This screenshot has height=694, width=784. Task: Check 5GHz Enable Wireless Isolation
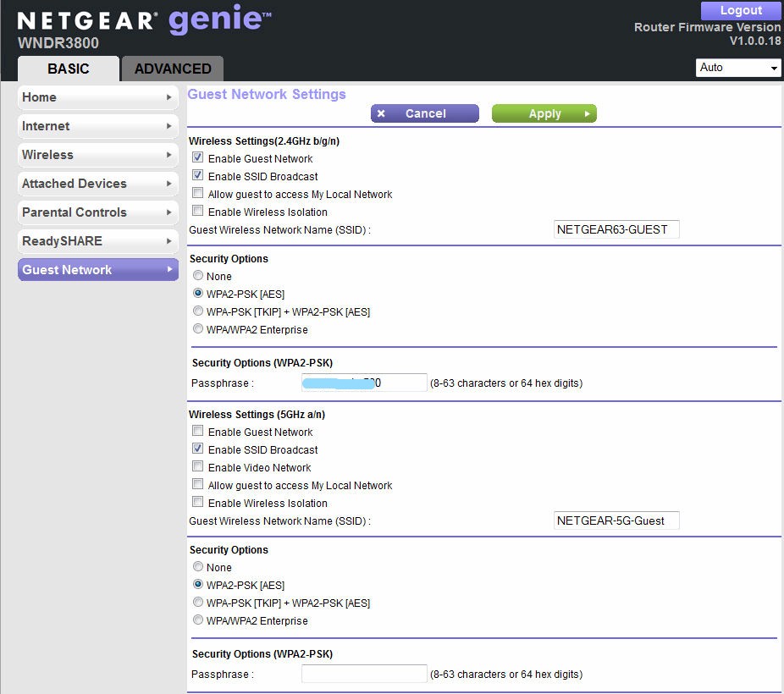[x=198, y=502]
